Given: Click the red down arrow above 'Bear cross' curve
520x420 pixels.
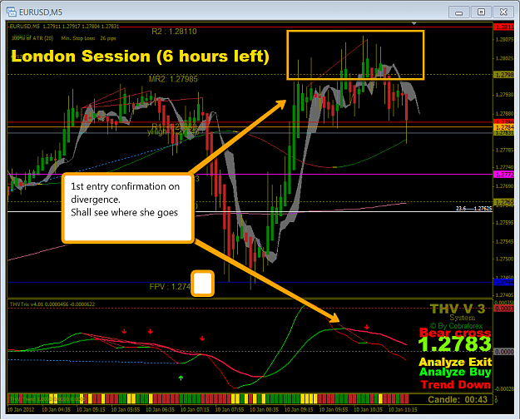Looking at the screenshot, I should pyautogui.click(x=367, y=327).
